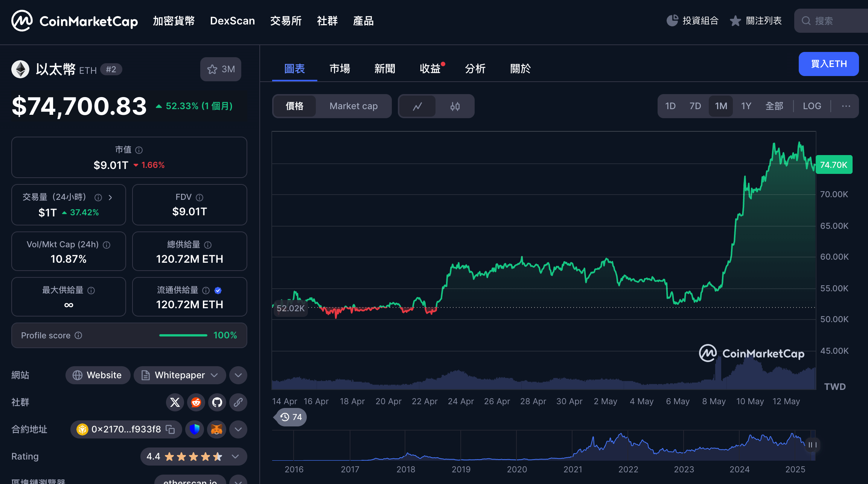Click the Ethereum coin logo
Screen dimensions: 868x484
pos(20,69)
